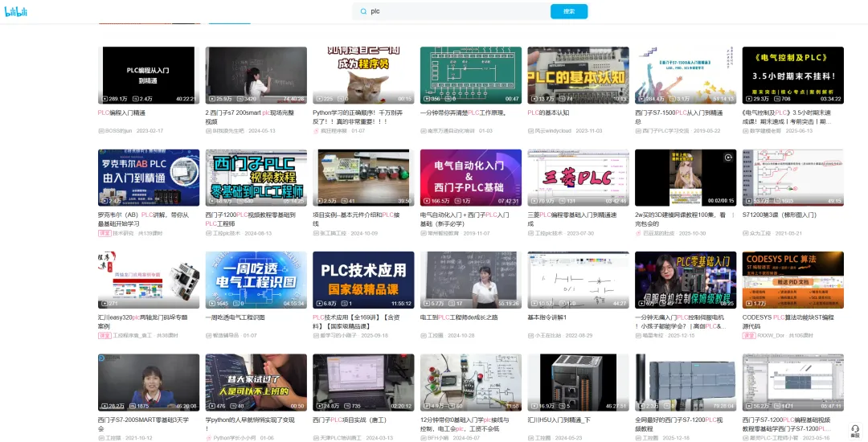Click the blue 搜索 button
The height and width of the screenshot is (442, 868).
[569, 11]
